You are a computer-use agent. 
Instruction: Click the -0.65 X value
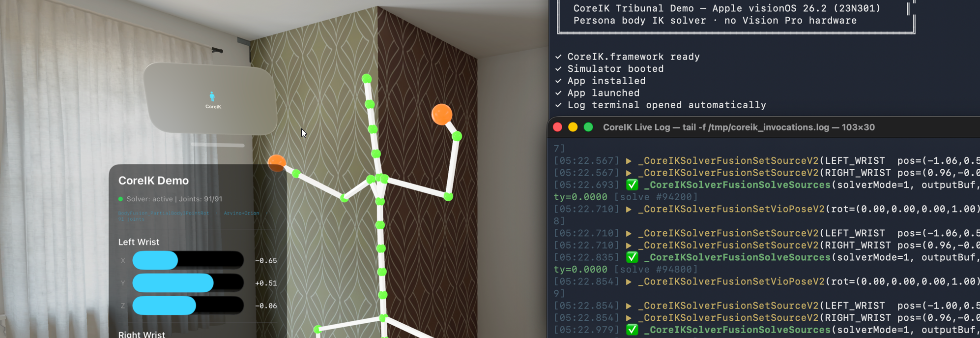point(266,261)
